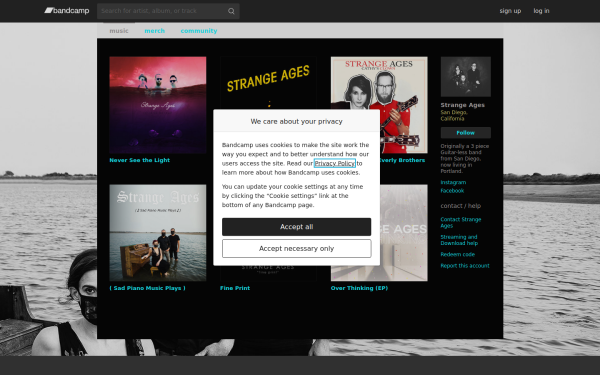Open the band's Facebook link

pos(452,191)
